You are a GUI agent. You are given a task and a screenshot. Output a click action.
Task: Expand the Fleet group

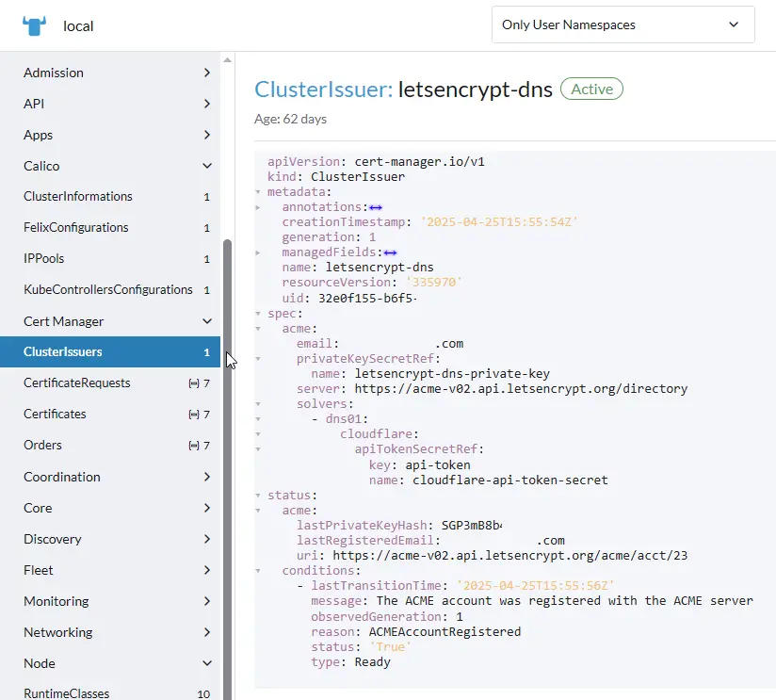(x=207, y=570)
